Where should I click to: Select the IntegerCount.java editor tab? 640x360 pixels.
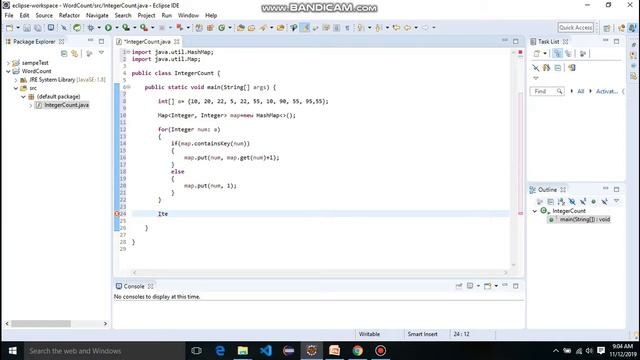[x=147, y=42]
